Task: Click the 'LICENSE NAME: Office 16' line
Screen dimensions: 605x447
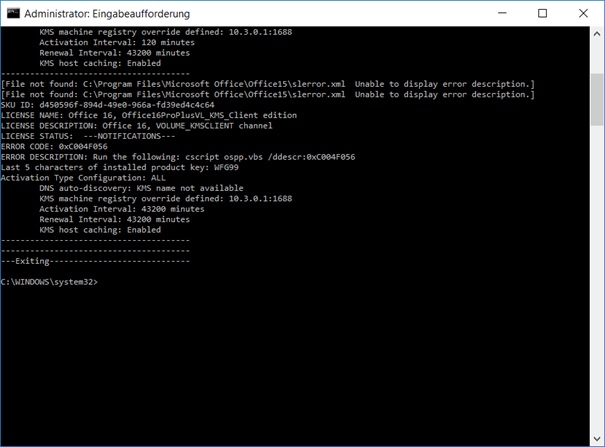Action: 149,115
